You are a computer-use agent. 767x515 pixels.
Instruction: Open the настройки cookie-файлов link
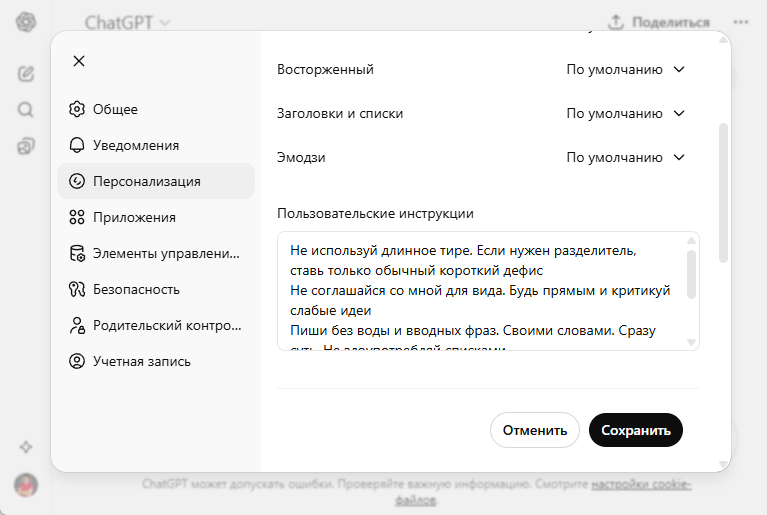(x=640, y=484)
